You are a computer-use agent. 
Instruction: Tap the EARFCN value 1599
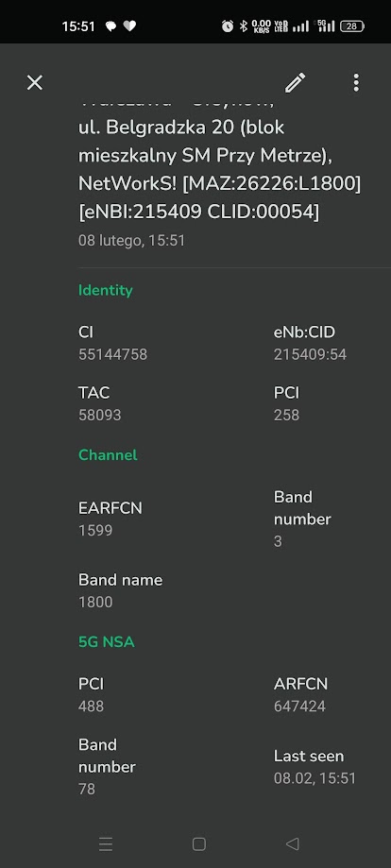click(95, 530)
